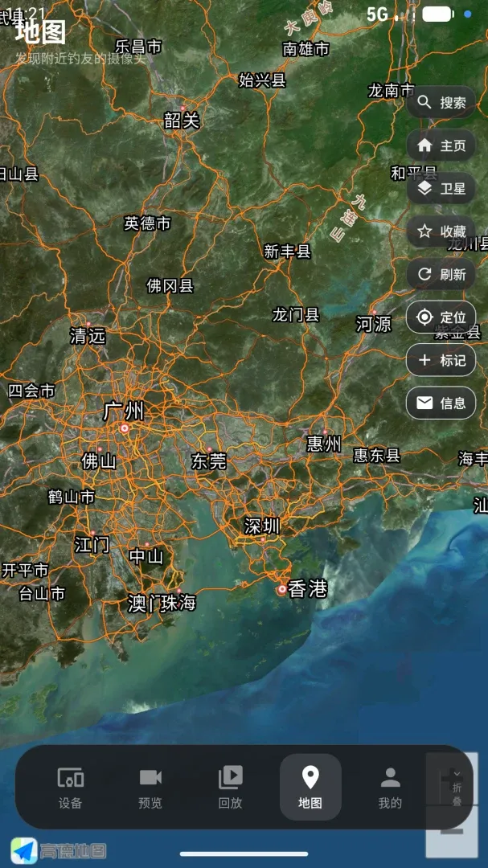Tap the 龙南市 label on map
The image size is (488, 868).
pyautogui.click(x=392, y=90)
